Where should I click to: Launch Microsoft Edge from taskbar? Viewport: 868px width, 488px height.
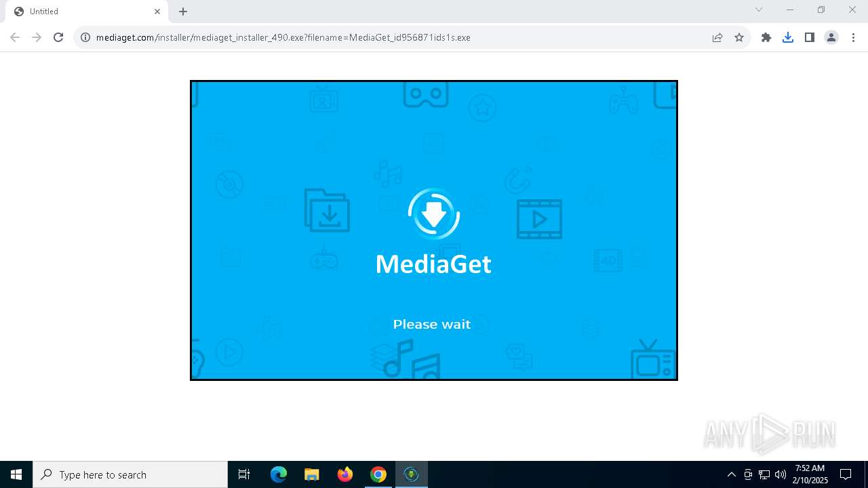pyautogui.click(x=279, y=474)
